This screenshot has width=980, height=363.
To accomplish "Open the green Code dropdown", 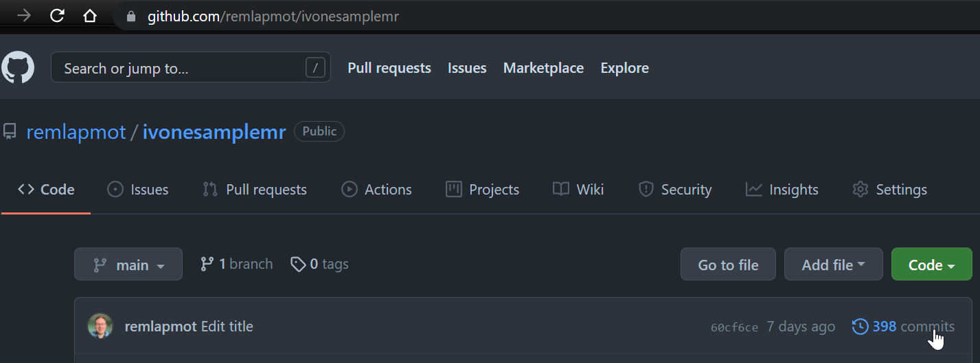I will click(931, 265).
